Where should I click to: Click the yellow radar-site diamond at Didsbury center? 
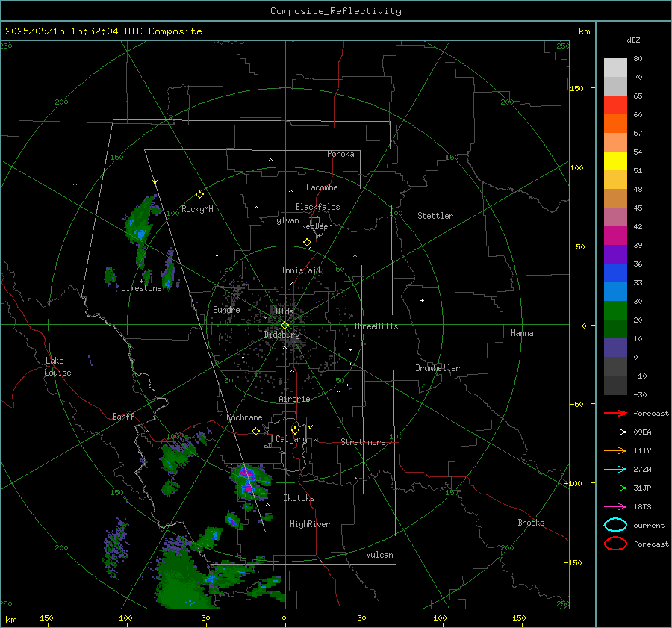(x=285, y=326)
